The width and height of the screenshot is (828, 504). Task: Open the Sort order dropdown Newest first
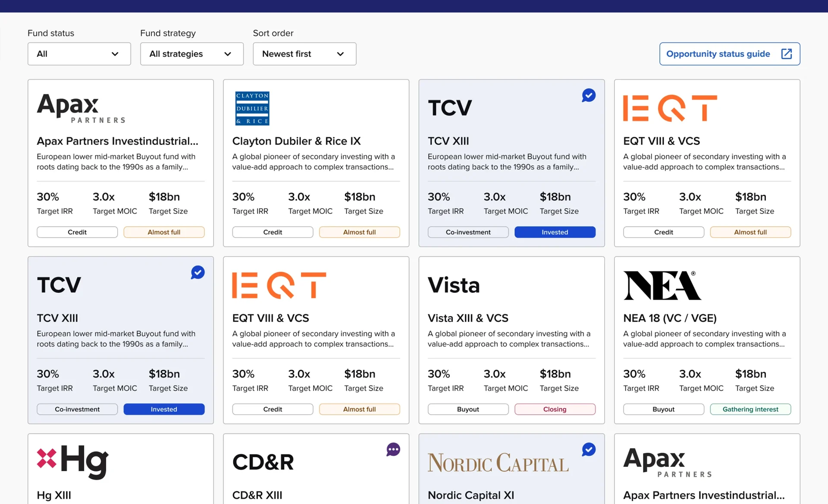(304, 54)
